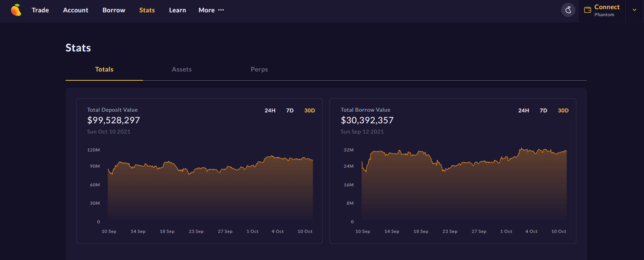Connect the Phantom wallet
Image resolution: width=644 pixels, height=260 pixels.
[602, 11]
